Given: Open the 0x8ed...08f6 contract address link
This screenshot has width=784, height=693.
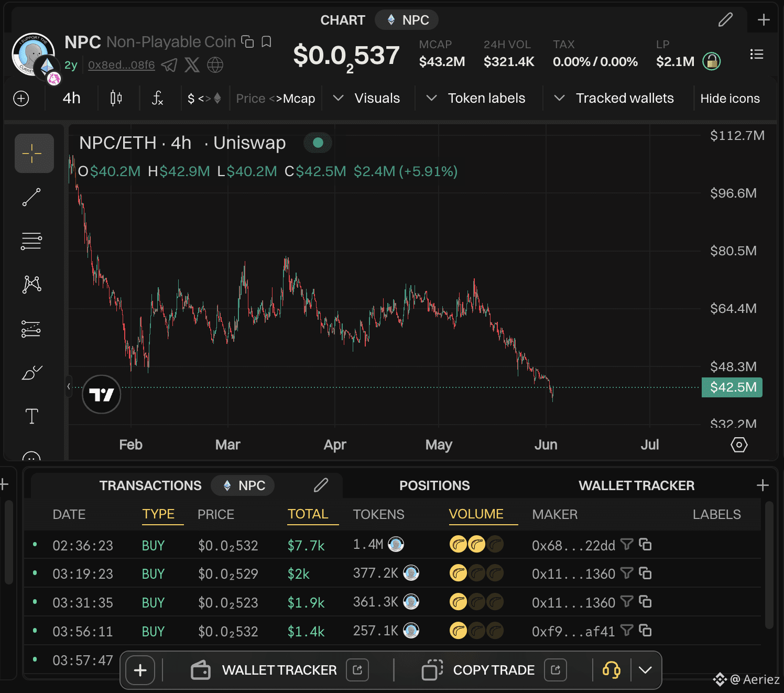Looking at the screenshot, I should pos(122,65).
